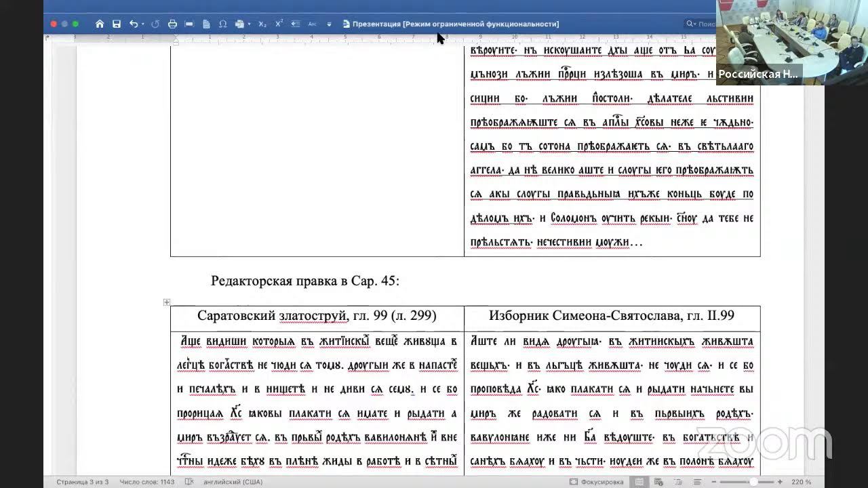Screen dimensions: 868x488
Task: Save the document with the floppy icon
Action: click(117, 24)
